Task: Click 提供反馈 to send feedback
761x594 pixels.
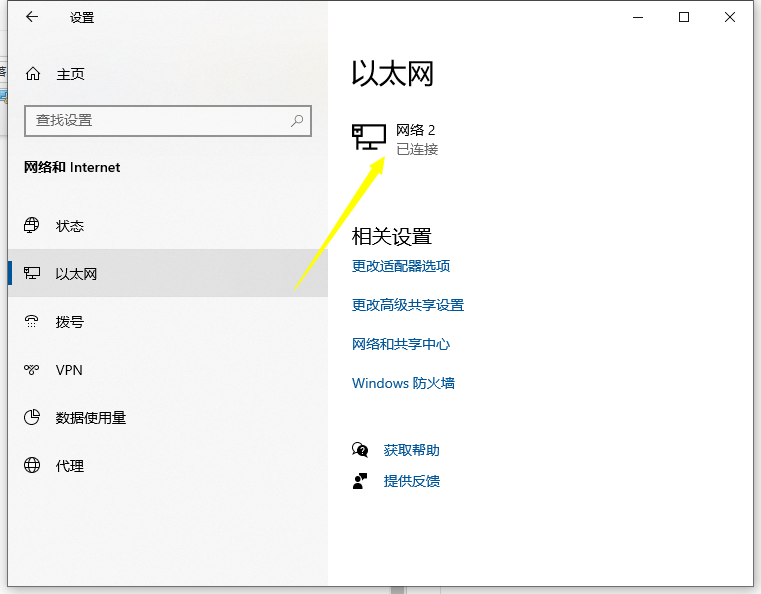Action: point(411,481)
